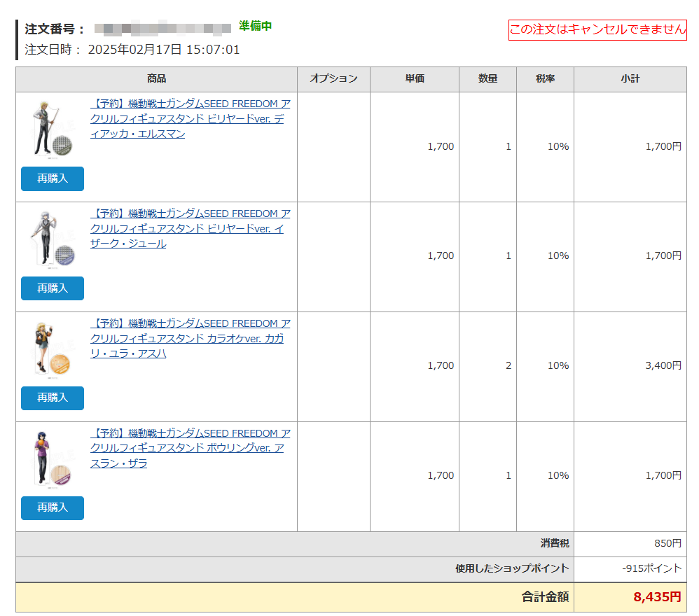Click the 単価 column header

coord(415,79)
